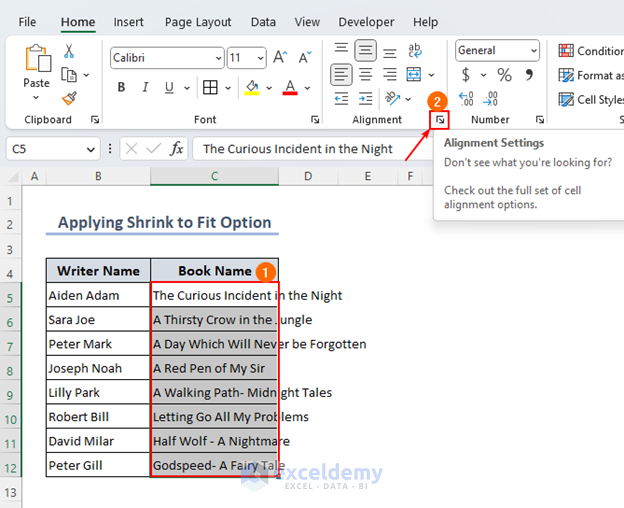Expand Orientation options arrow
This screenshot has width=624, height=508.
tap(408, 99)
